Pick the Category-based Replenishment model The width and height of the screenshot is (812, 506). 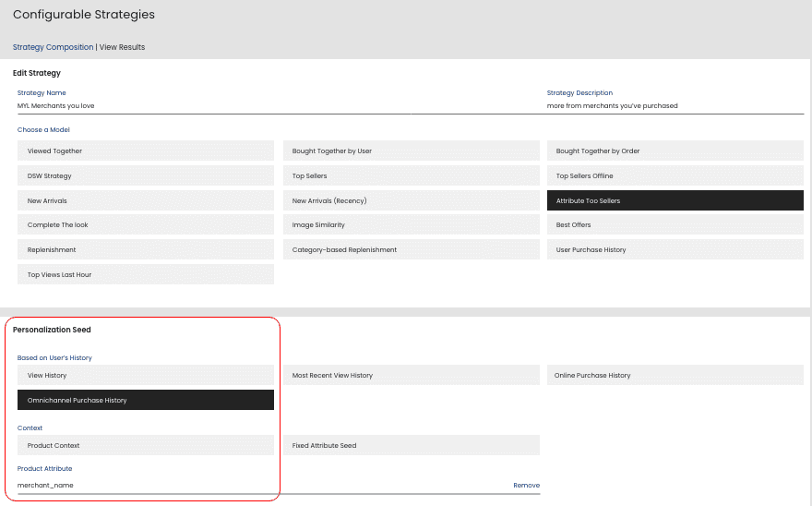click(x=411, y=250)
